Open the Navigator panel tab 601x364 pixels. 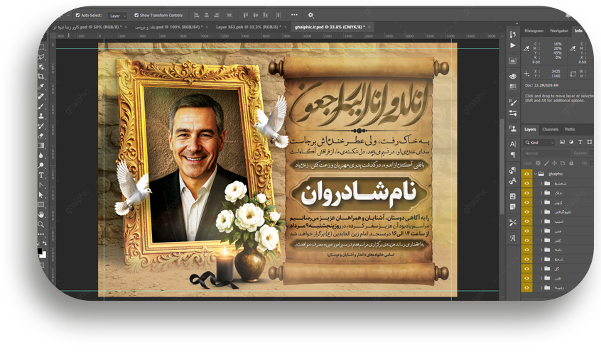coord(559,31)
